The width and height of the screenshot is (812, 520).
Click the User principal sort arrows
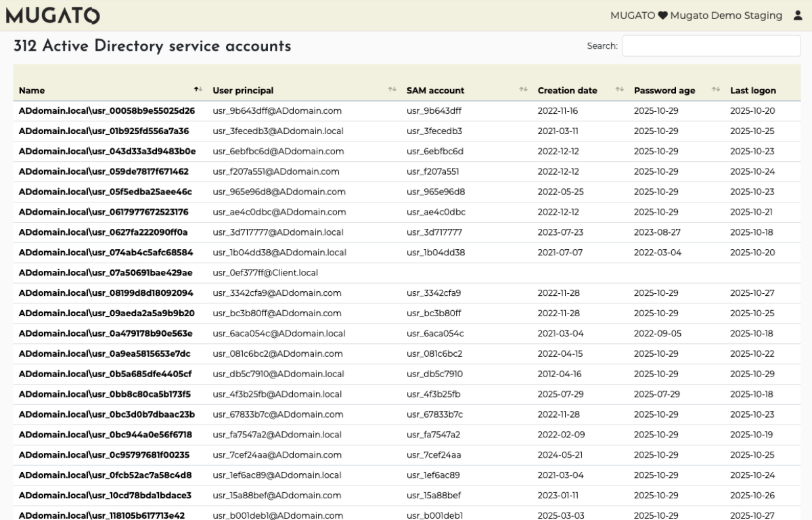coord(392,90)
